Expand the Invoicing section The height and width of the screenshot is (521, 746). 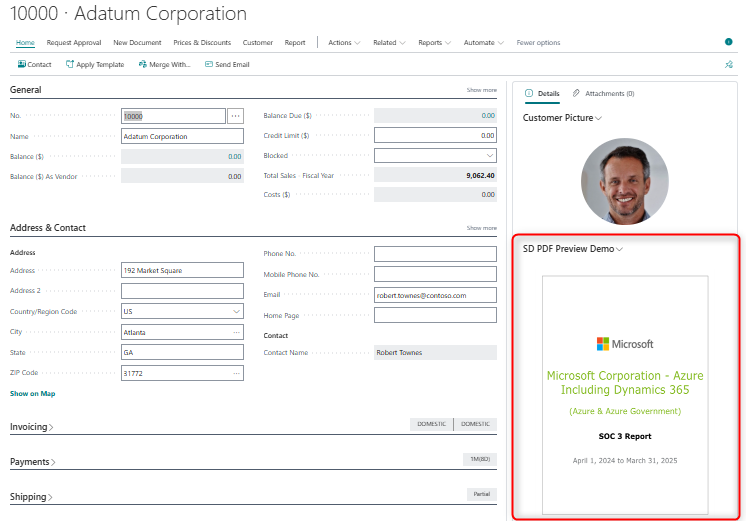pyautogui.click(x=32, y=427)
